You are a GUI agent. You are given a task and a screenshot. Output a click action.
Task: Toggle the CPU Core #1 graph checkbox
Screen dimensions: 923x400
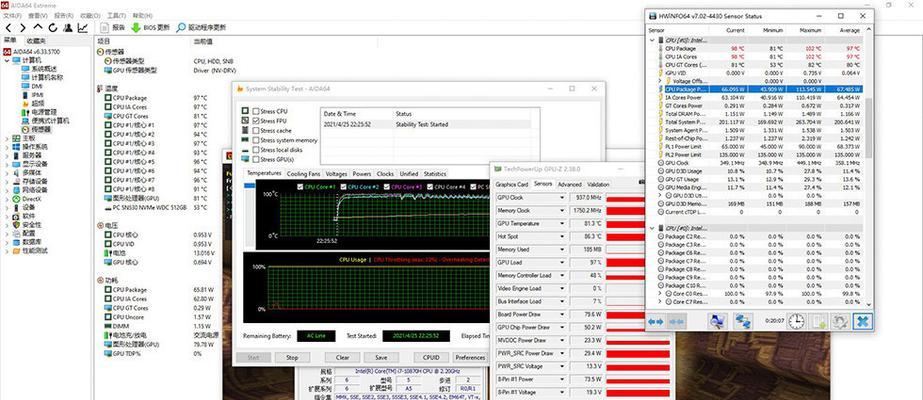[x=300, y=186]
